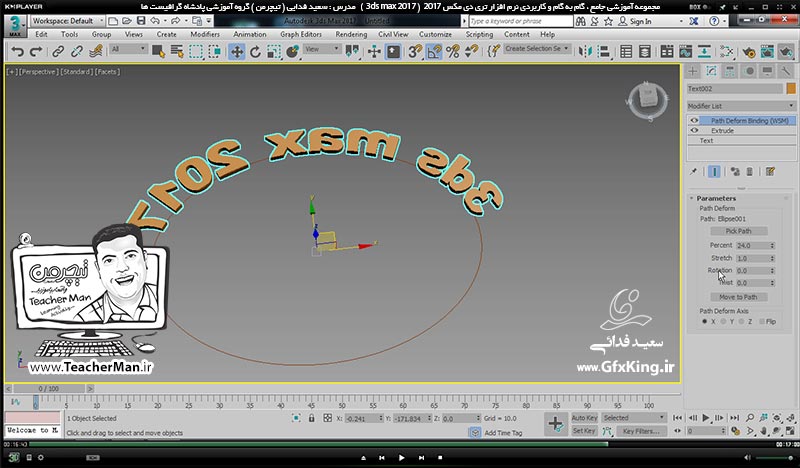Open the Create tab in command panel
Viewport: 800px width, 468px height.
692,71
